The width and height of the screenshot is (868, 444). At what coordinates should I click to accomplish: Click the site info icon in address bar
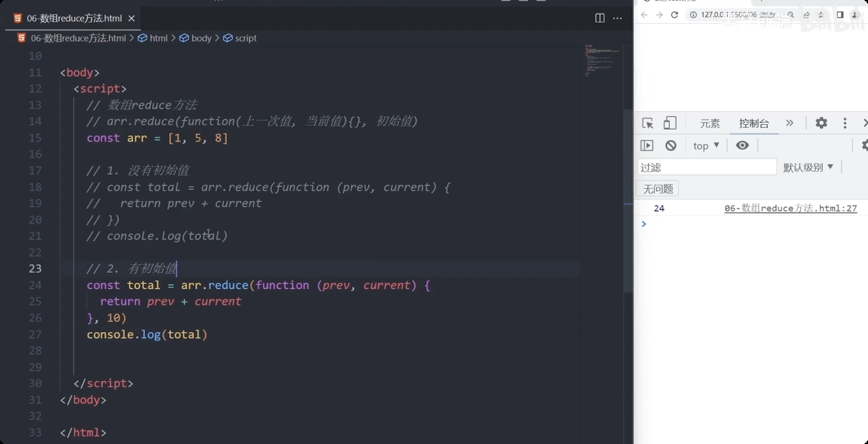coord(693,15)
